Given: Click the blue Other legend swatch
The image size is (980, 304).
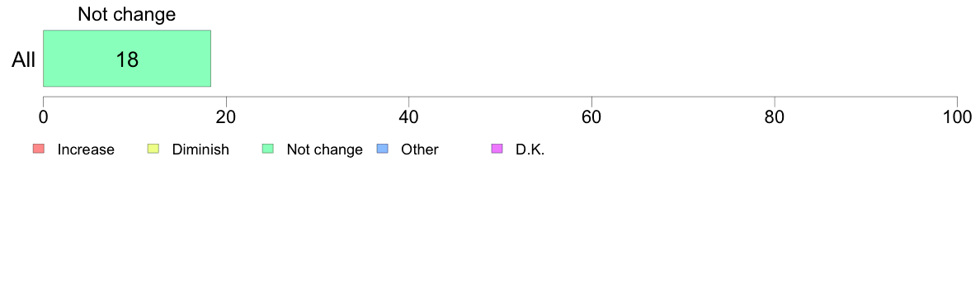Looking at the screenshot, I should (383, 149).
